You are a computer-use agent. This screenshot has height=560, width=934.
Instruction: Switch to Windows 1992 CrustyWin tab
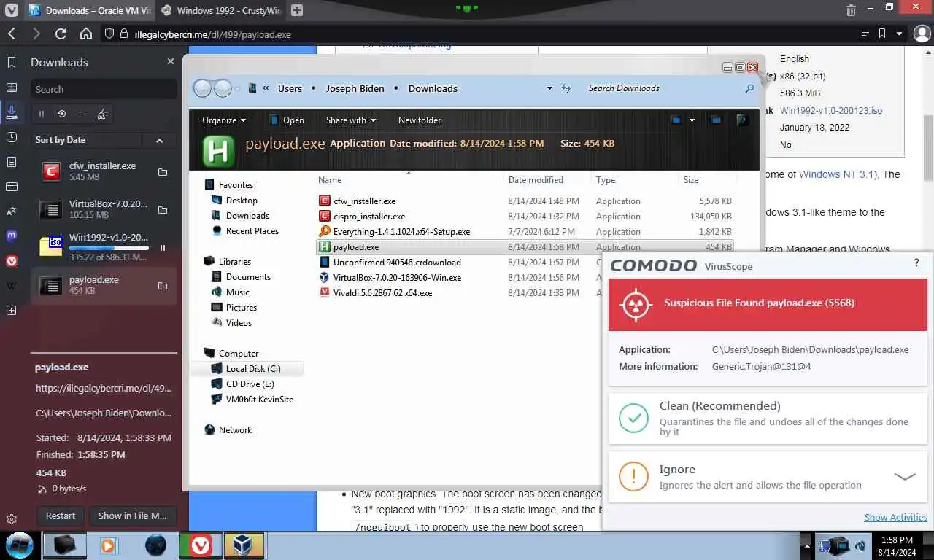click(220, 10)
